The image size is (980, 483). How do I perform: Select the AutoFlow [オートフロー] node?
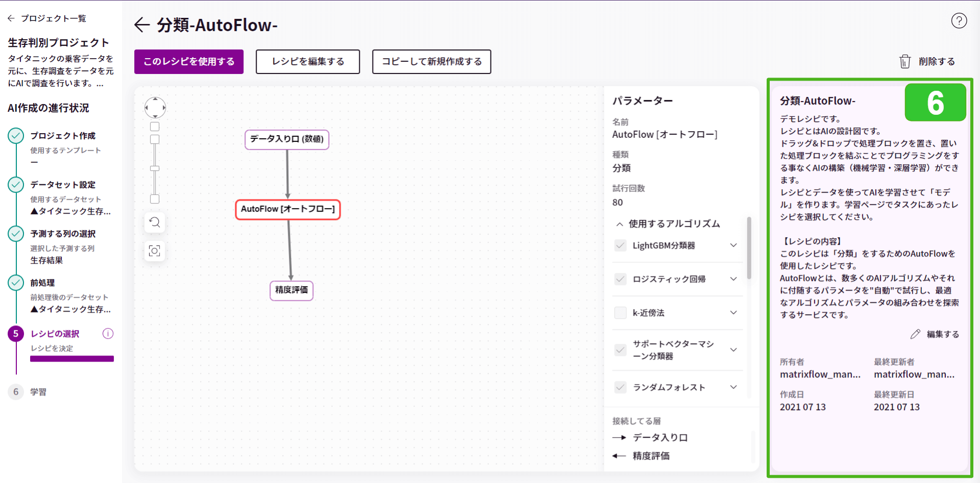pos(288,209)
